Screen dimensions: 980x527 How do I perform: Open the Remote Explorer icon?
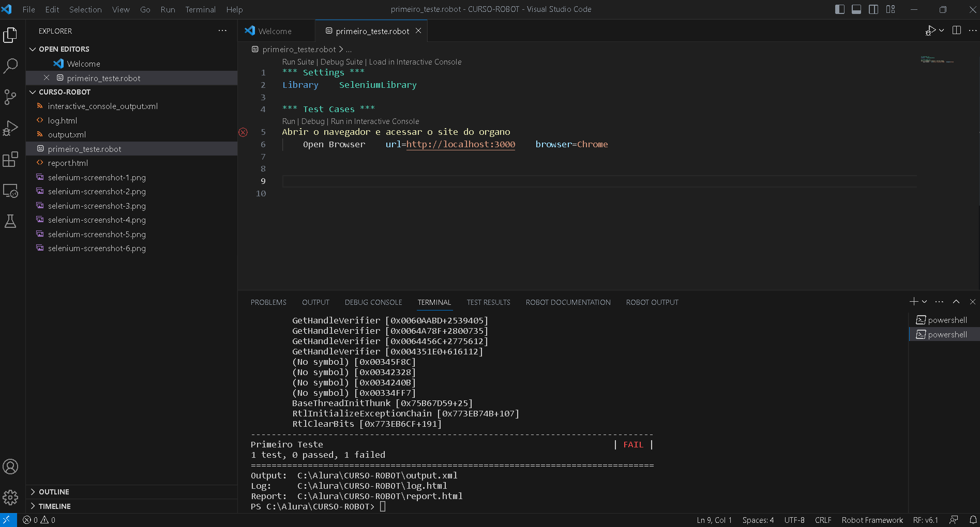[10, 191]
